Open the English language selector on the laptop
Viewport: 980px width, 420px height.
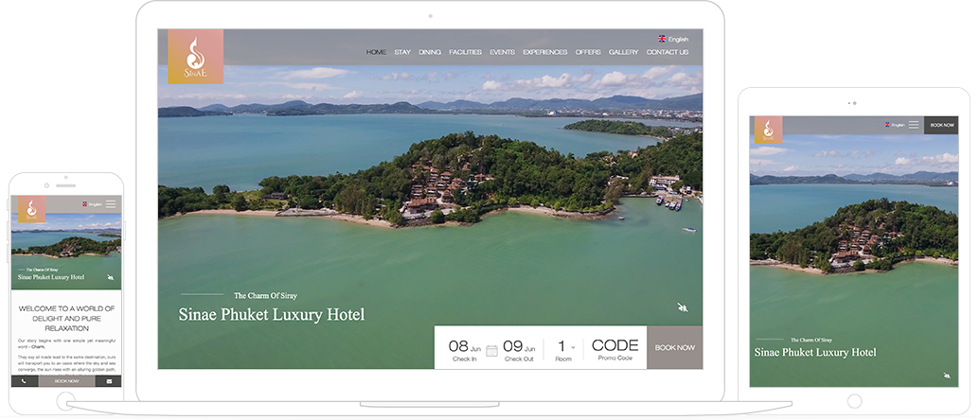(673, 39)
